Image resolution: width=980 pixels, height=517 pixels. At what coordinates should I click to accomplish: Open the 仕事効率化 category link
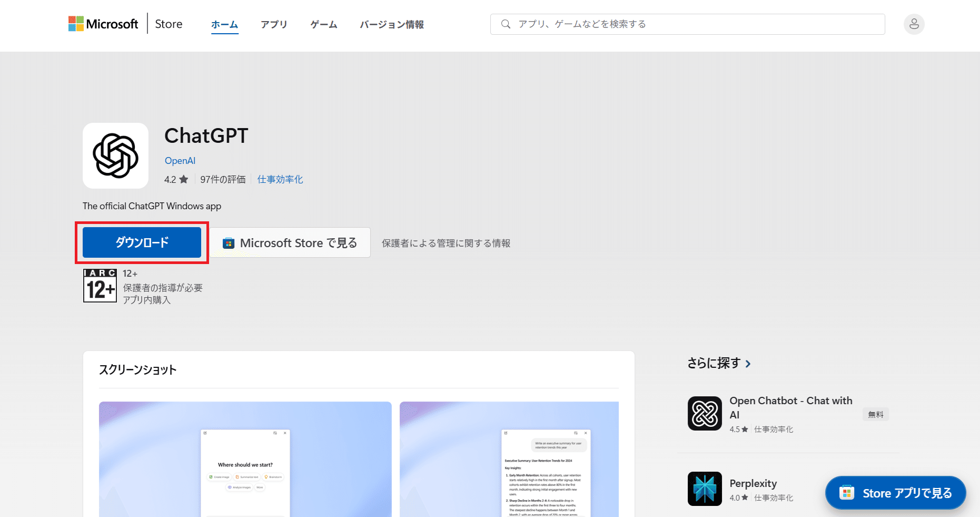[280, 180]
